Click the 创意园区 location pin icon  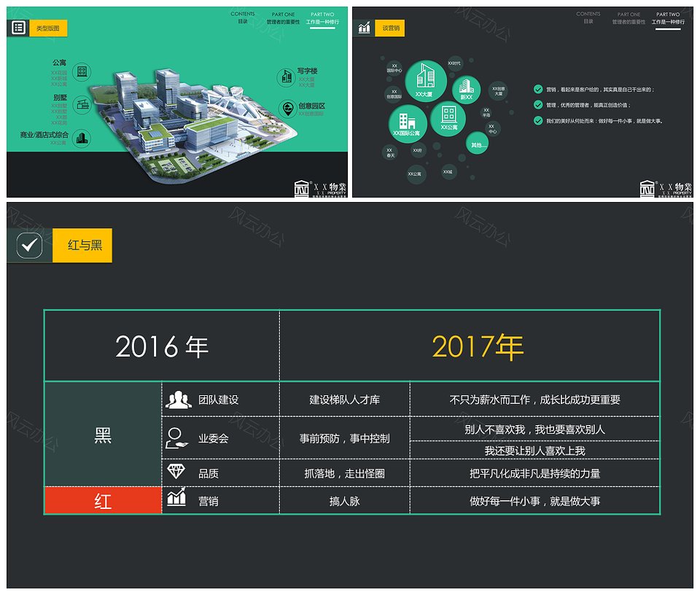tap(287, 109)
